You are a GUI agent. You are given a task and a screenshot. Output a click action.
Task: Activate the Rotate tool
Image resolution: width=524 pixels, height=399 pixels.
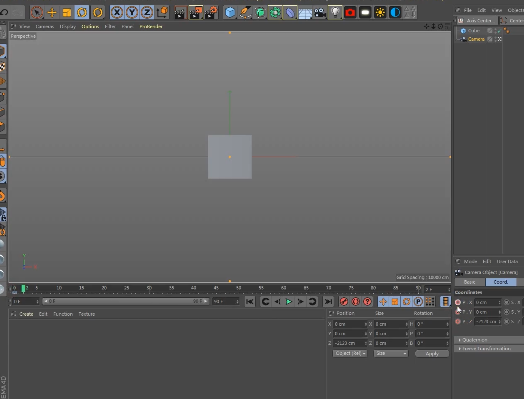(x=82, y=13)
